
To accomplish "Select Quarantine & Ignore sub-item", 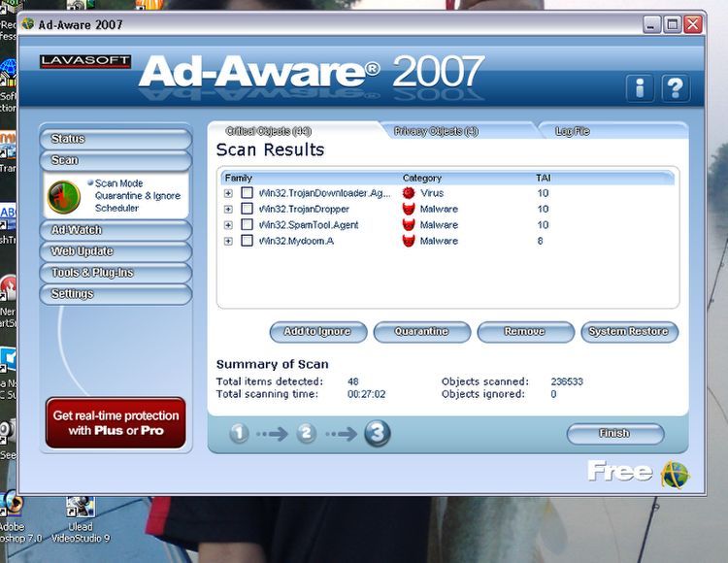I will click(x=138, y=196).
